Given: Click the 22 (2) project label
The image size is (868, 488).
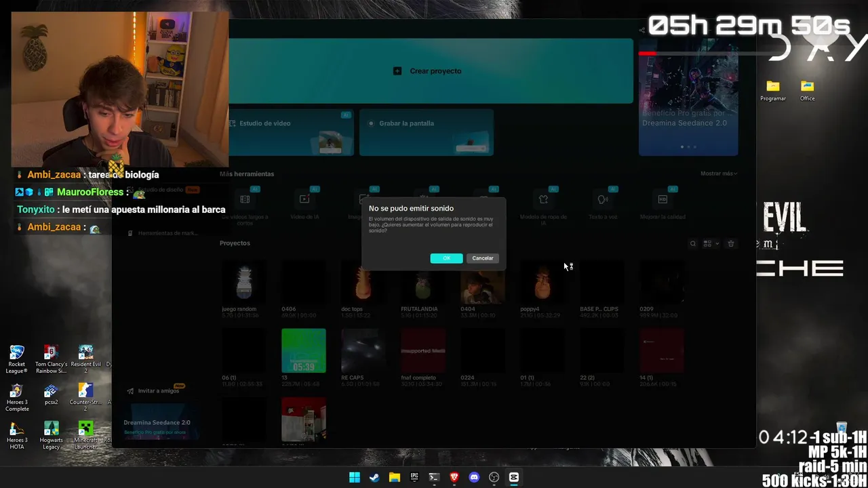Looking at the screenshot, I should 587,378.
